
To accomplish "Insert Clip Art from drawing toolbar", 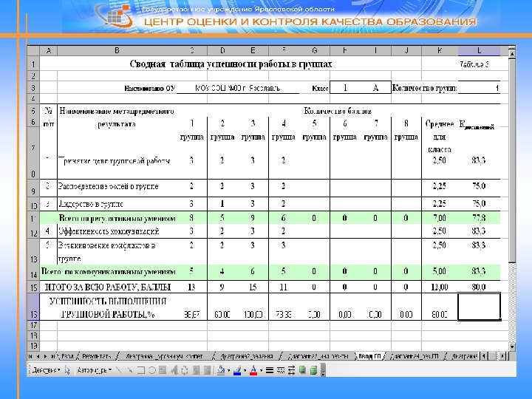I will point(196,370).
